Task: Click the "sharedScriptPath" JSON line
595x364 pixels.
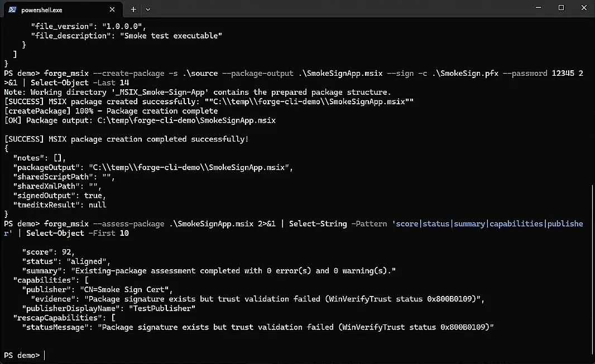Action: (64, 177)
